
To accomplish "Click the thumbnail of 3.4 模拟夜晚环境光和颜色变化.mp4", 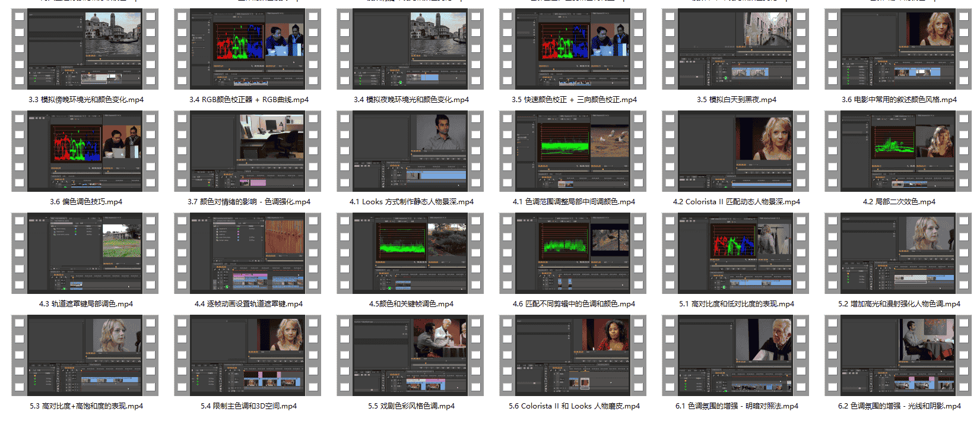I will [410, 49].
